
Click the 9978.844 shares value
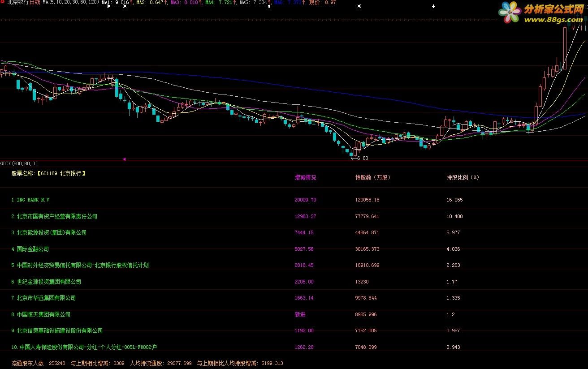(x=366, y=298)
